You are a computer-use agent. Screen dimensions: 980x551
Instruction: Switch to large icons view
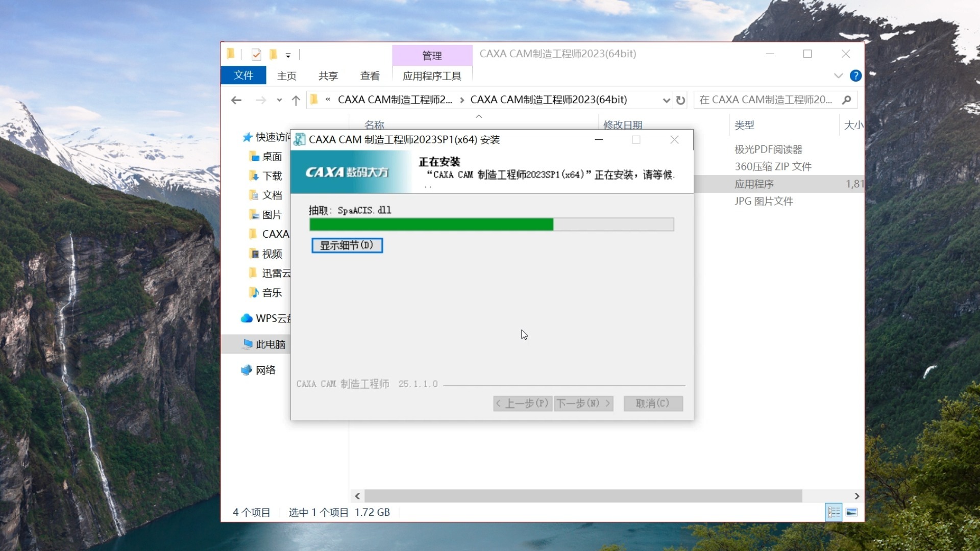(x=851, y=512)
